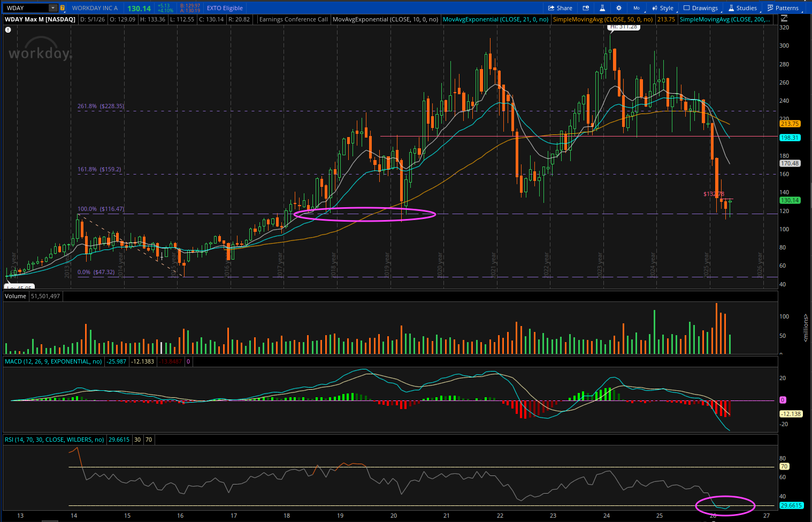Open chart settings gear icon
The image size is (812, 522).
pyautogui.click(x=619, y=8)
